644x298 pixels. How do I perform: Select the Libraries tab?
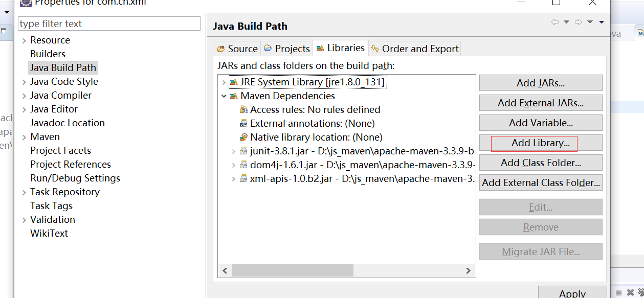click(341, 48)
